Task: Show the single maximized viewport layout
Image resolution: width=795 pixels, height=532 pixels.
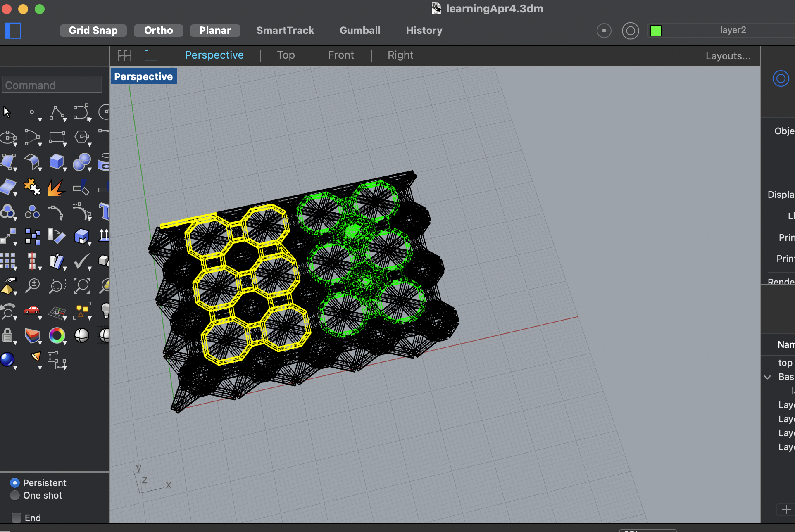Action: (151, 55)
